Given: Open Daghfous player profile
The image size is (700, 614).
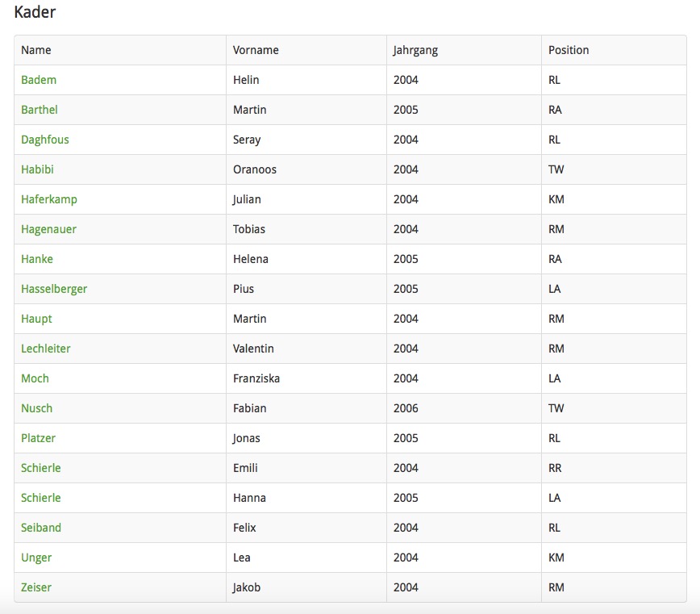Looking at the screenshot, I should pyautogui.click(x=45, y=140).
